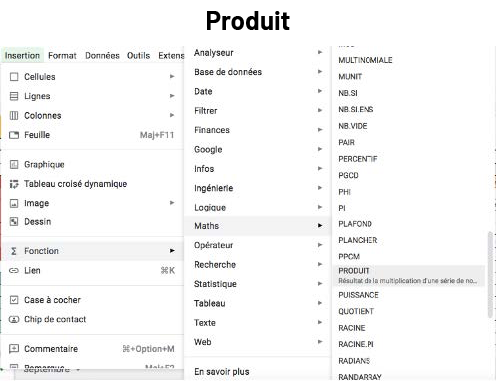Viewport: 496px width, 381px height.
Task: Insert a Lien hyperlink
Action: (93, 271)
